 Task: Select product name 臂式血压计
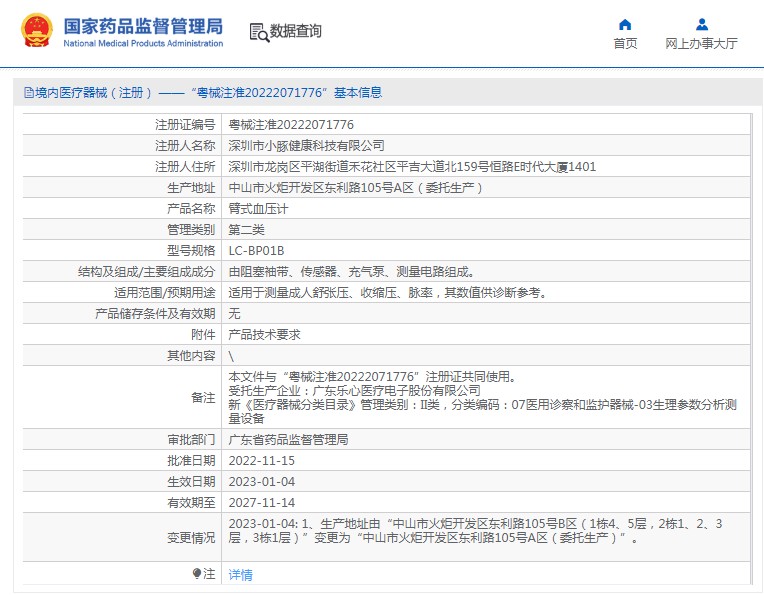(x=258, y=209)
